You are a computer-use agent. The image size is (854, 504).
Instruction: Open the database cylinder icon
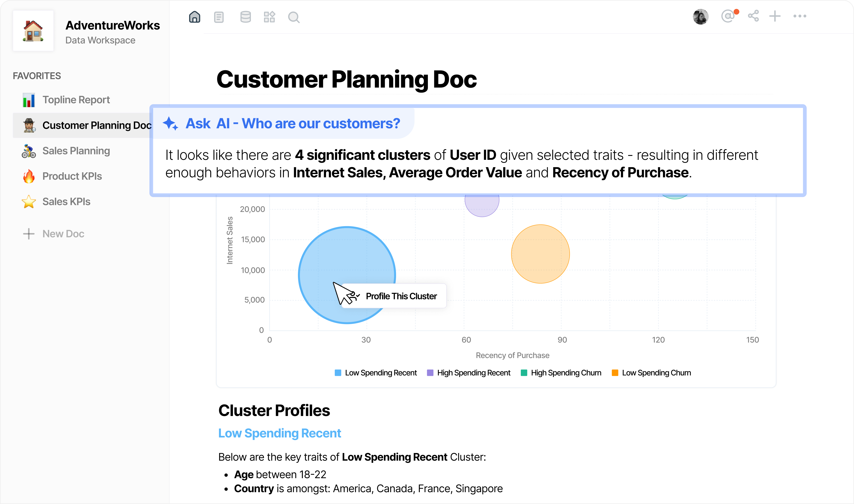click(245, 17)
